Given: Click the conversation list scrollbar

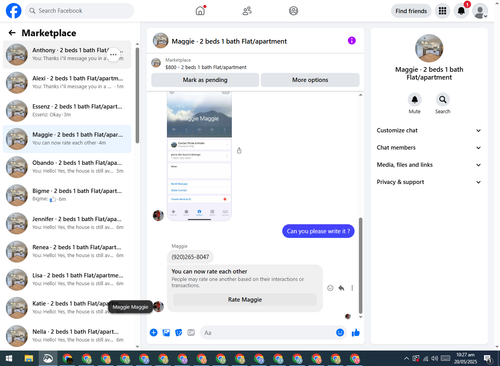Looking at the screenshot, I should click(137, 95).
